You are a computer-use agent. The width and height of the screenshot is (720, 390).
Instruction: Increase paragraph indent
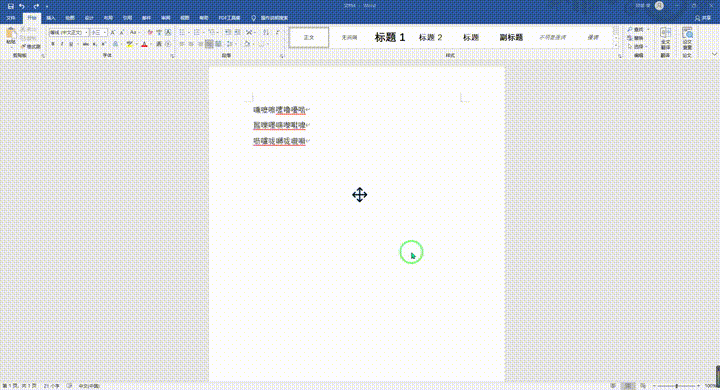click(237, 33)
